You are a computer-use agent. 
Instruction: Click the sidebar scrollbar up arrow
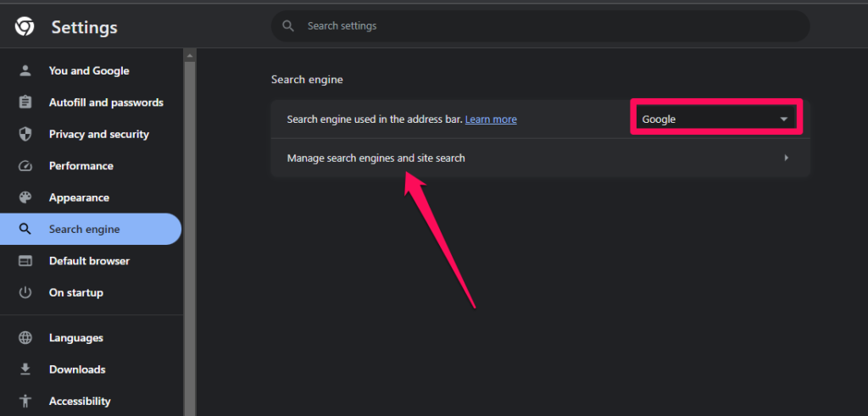click(x=190, y=56)
